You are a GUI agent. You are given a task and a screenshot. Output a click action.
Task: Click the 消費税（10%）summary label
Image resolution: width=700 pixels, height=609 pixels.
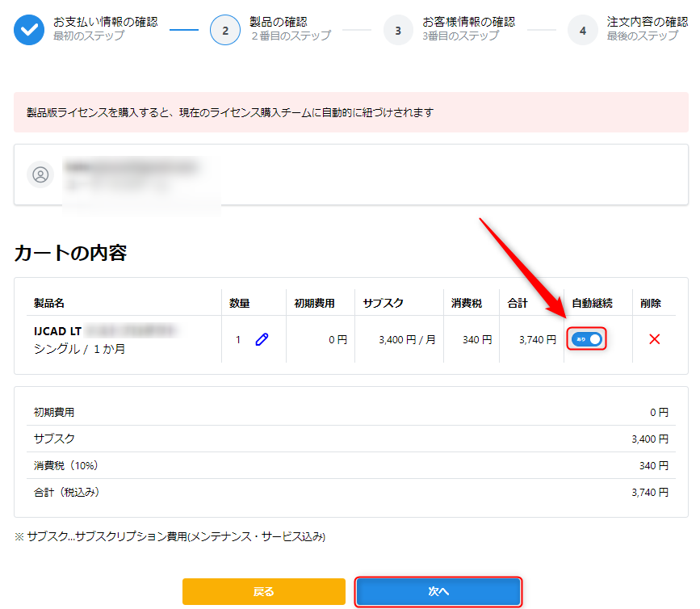click(x=65, y=465)
